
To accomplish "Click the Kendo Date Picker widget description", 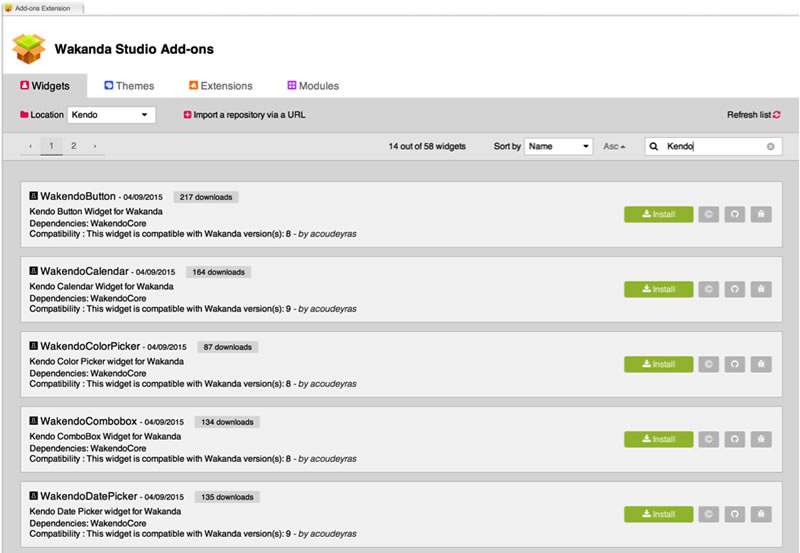I will point(105,511).
